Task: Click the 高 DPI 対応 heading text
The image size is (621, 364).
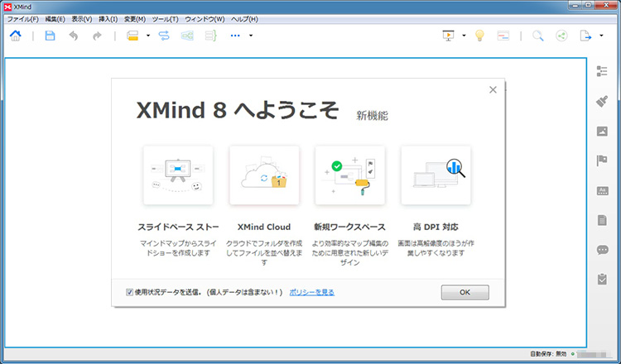Action: click(x=436, y=227)
